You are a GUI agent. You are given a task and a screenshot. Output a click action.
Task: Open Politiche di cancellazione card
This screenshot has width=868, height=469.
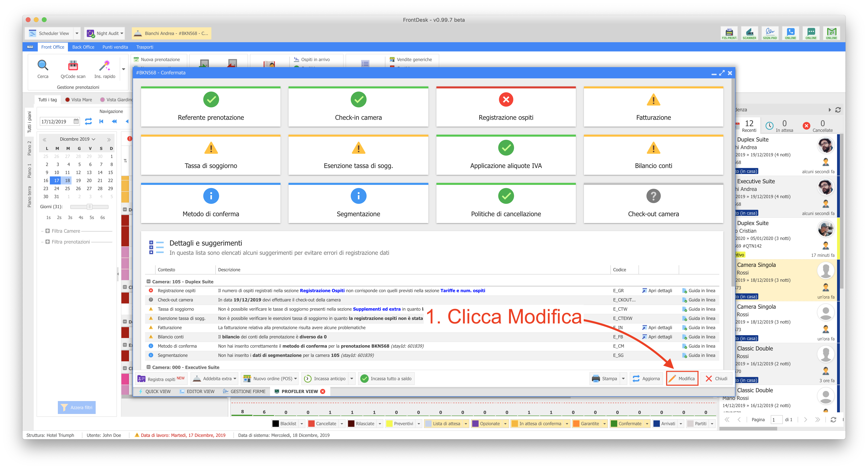pyautogui.click(x=506, y=203)
